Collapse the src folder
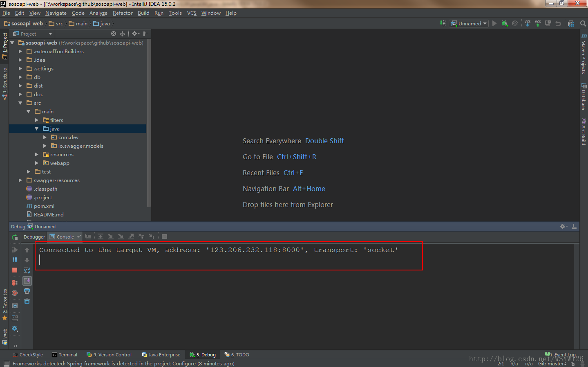Screen dimensions: 588x367 tap(20, 103)
